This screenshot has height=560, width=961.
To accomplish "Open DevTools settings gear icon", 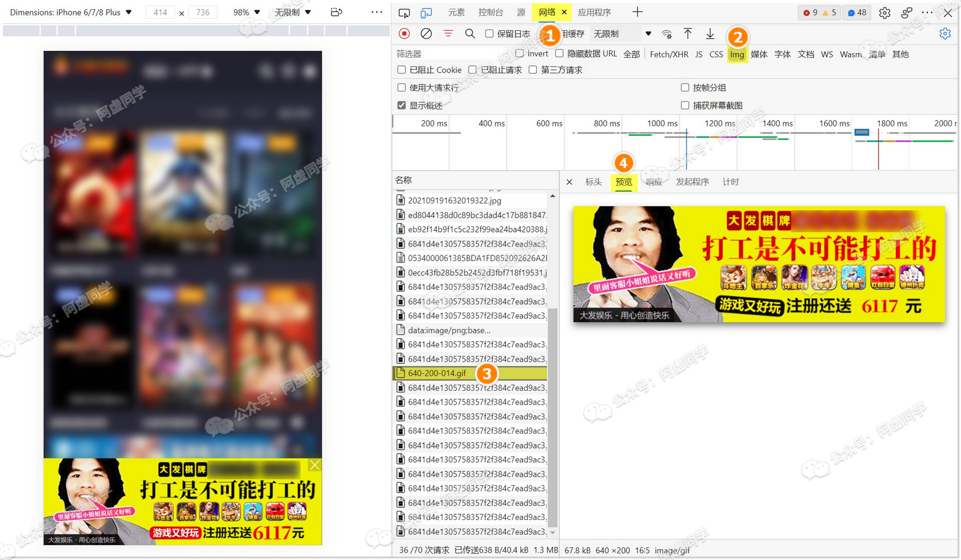I will [x=884, y=13].
